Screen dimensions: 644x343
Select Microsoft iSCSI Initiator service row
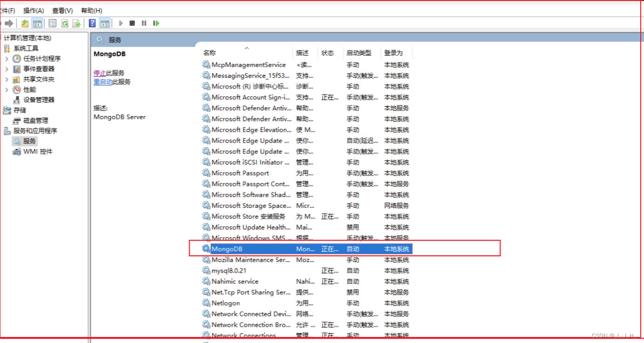[x=307, y=162]
